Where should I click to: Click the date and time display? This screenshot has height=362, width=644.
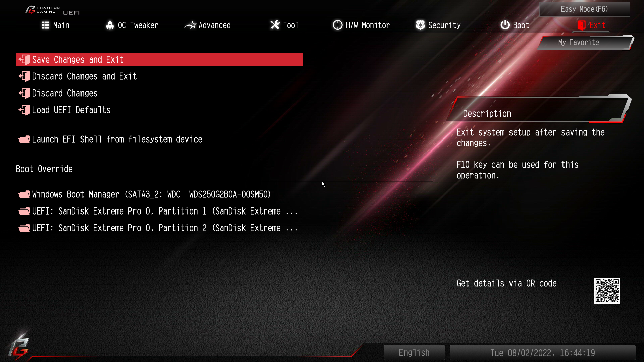click(x=543, y=353)
